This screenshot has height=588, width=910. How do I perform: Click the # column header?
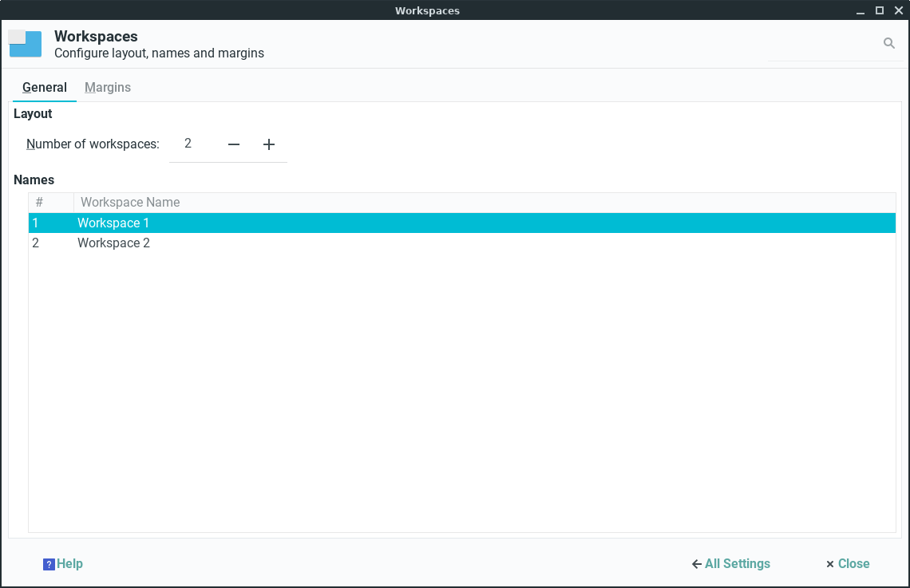point(40,203)
